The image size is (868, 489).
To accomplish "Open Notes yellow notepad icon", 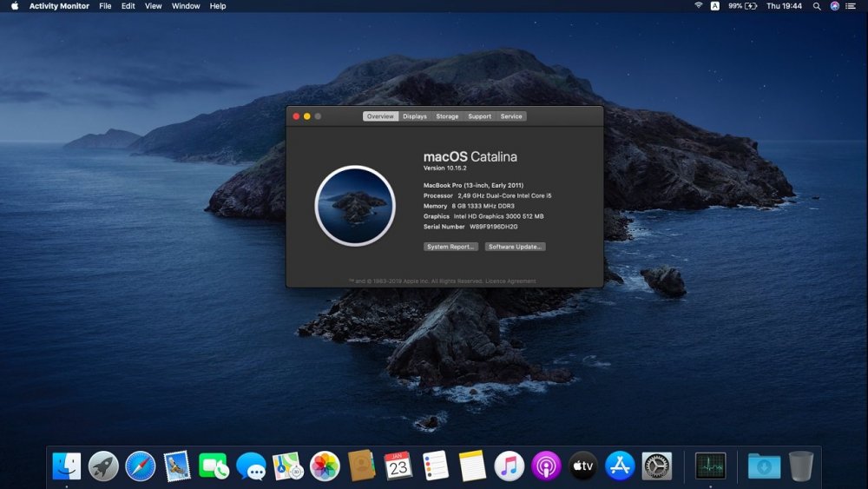I will click(472, 466).
